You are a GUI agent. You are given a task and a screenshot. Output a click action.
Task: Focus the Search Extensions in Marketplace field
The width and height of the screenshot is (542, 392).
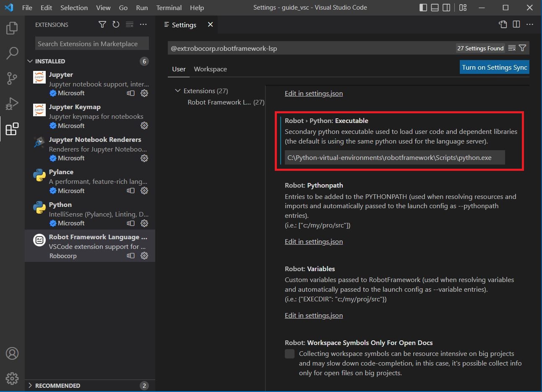click(92, 44)
